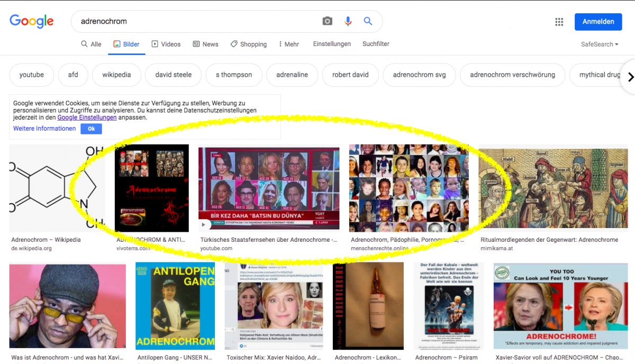Image resolution: width=635 pixels, height=364 pixels.
Task: Open the ampoule bottle Lexikon image
Action: click(x=368, y=306)
